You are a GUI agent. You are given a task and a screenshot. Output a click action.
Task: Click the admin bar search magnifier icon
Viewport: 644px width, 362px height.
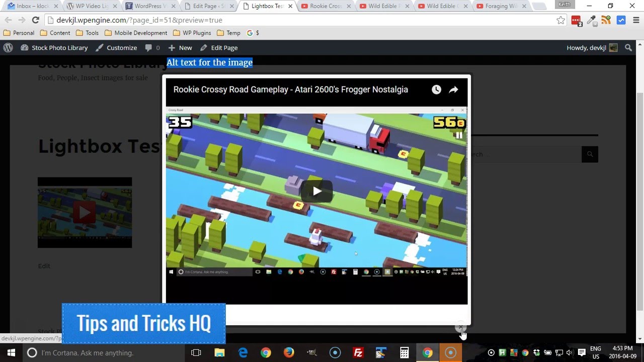tap(628, 48)
